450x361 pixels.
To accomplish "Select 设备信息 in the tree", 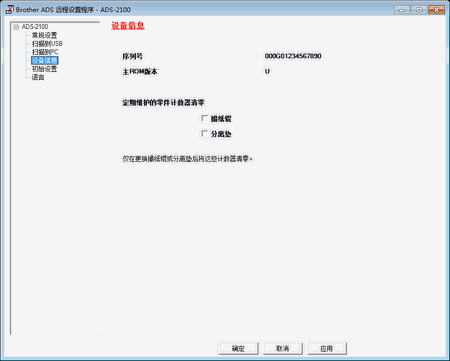I will pyautogui.click(x=45, y=60).
